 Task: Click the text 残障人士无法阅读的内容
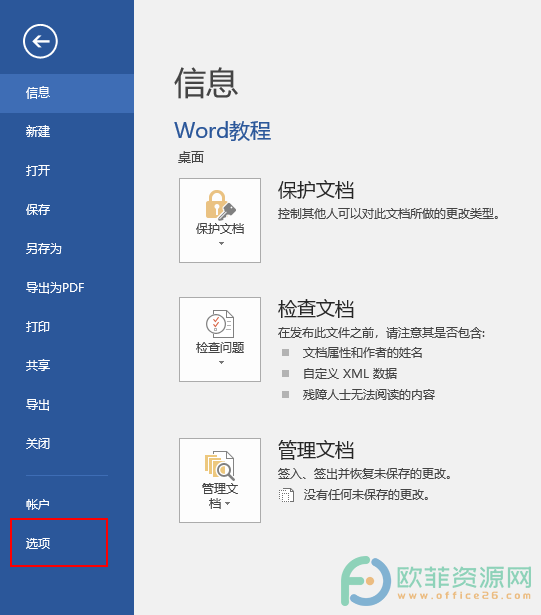(369, 395)
